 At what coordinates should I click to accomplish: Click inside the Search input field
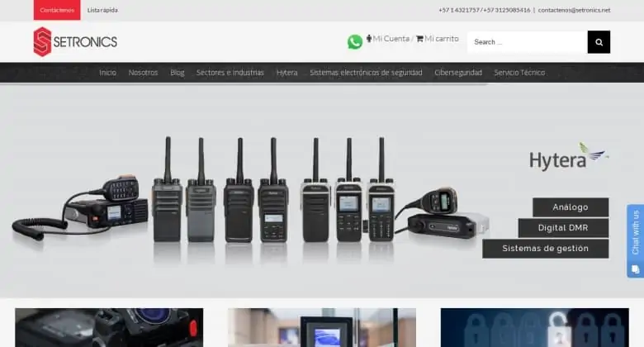(x=527, y=42)
